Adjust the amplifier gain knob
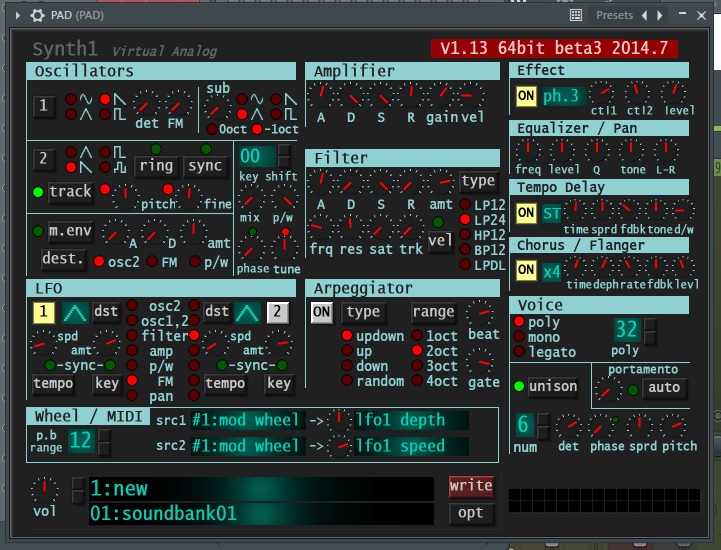721x550 pixels. tap(441, 95)
